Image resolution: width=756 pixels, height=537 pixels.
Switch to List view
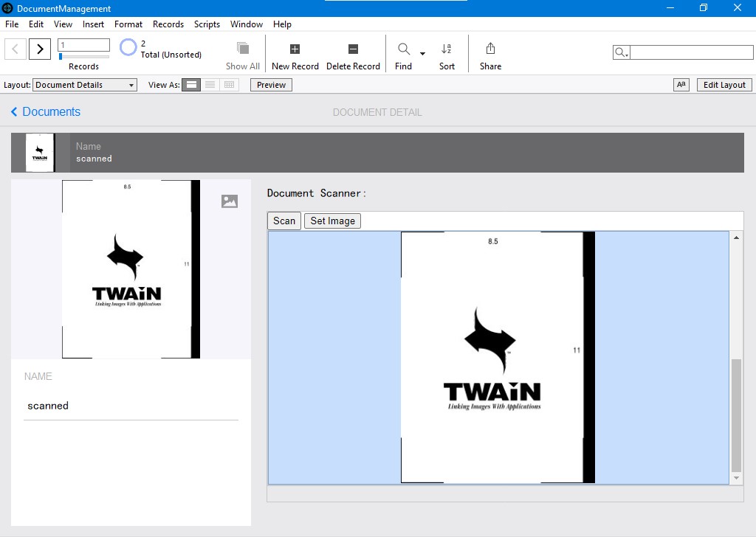pos(210,85)
